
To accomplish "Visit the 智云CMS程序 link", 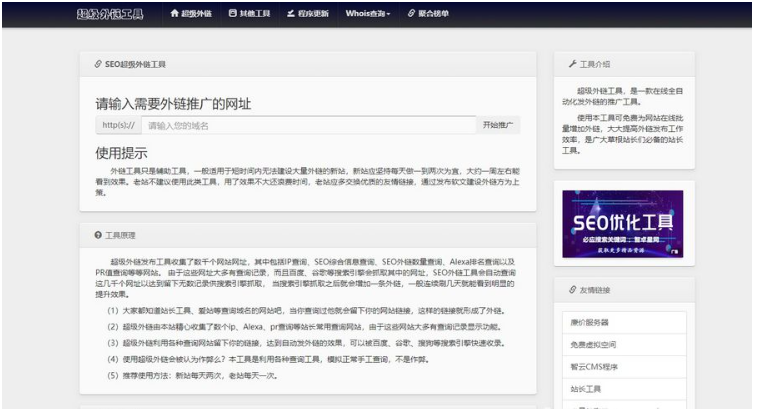I will (x=593, y=367).
